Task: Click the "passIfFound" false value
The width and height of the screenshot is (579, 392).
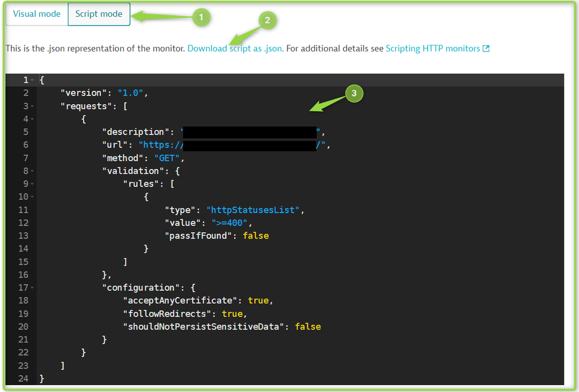Action: point(256,236)
